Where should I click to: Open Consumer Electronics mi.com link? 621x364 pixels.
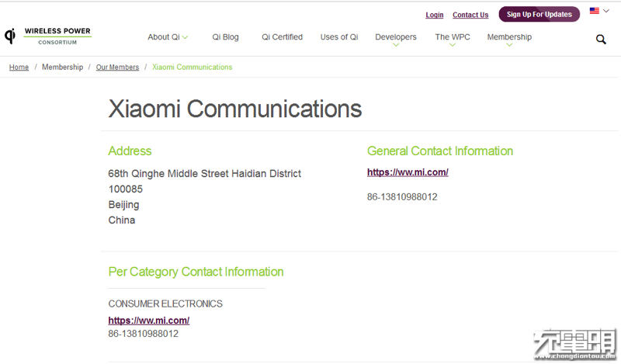(x=149, y=321)
